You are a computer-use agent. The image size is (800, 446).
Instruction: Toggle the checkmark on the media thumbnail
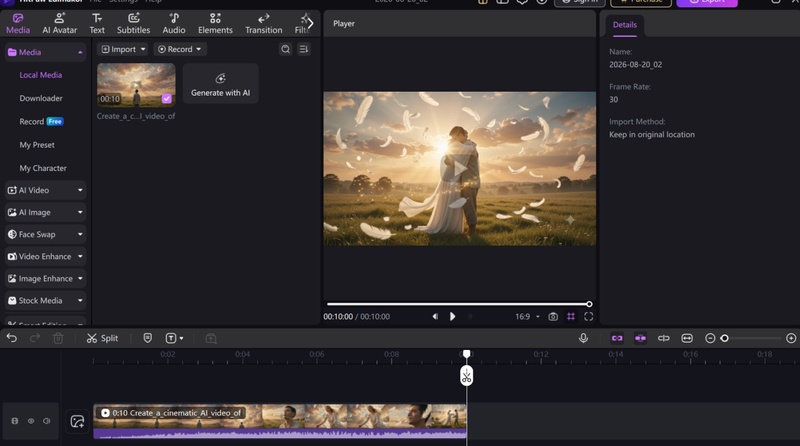tap(166, 98)
